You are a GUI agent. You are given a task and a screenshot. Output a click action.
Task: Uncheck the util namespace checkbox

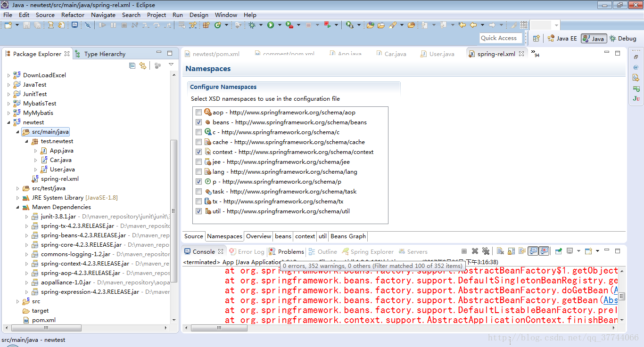(198, 211)
